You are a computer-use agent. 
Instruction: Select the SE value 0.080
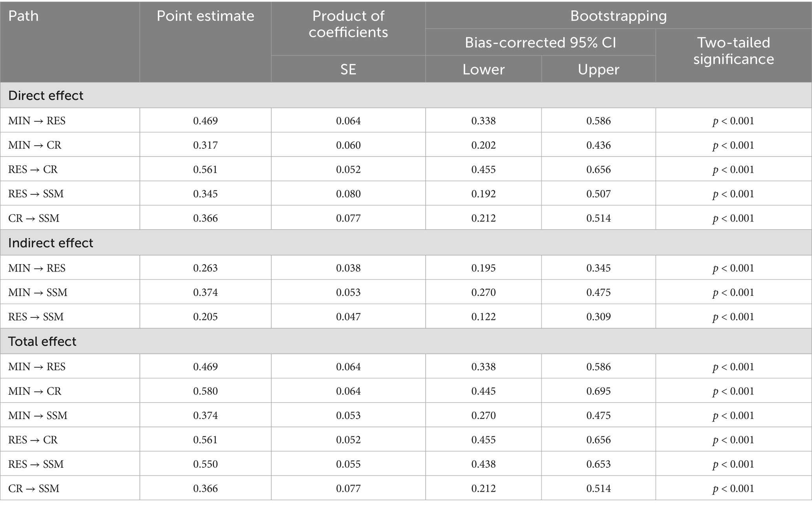[348, 194]
